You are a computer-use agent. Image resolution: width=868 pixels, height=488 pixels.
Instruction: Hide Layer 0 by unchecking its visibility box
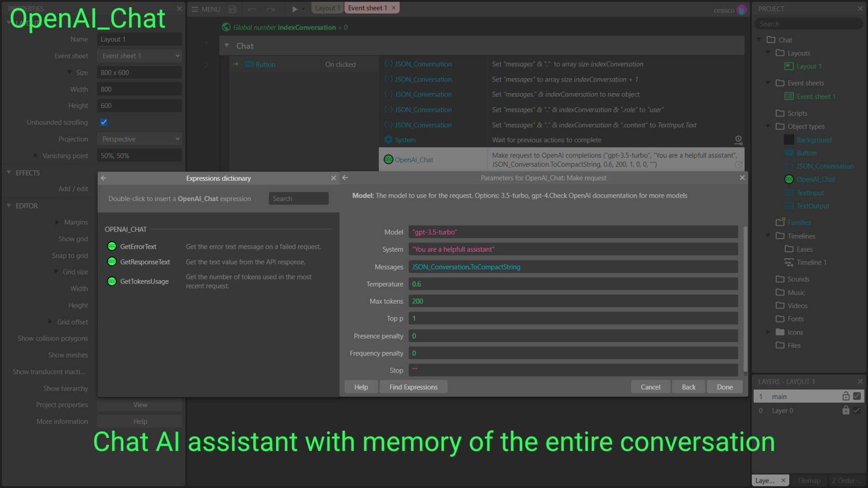click(x=857, y=410)
